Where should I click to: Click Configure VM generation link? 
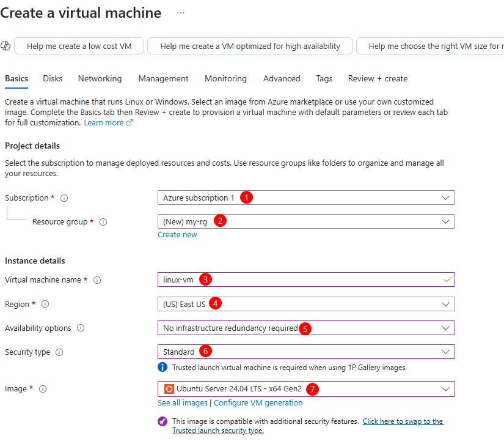[x=258, y=403]
